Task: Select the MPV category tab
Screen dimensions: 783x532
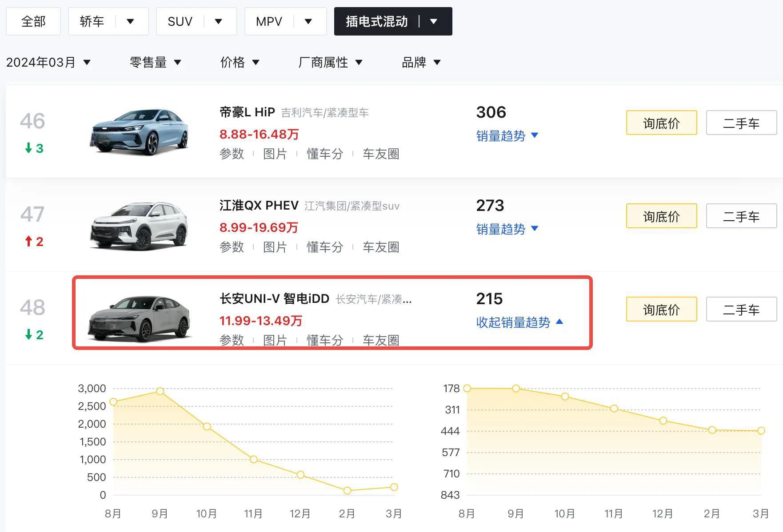Action: pos(269,21)
